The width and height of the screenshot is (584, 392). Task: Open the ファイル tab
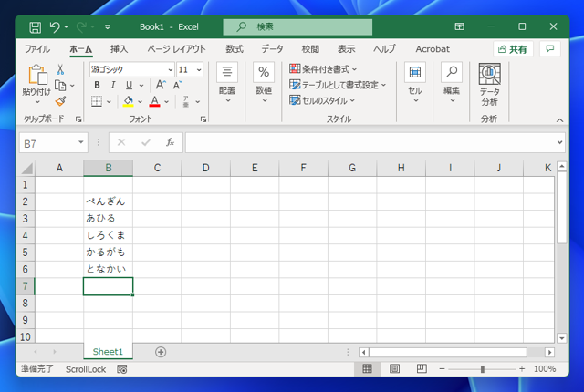point(36,49)
